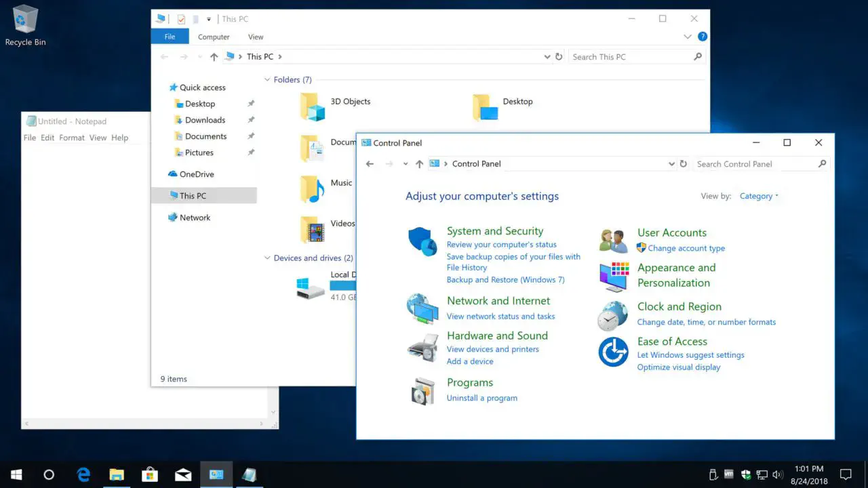
Task: Click the Start button on the taskbar
Action: tap(16, 474)
